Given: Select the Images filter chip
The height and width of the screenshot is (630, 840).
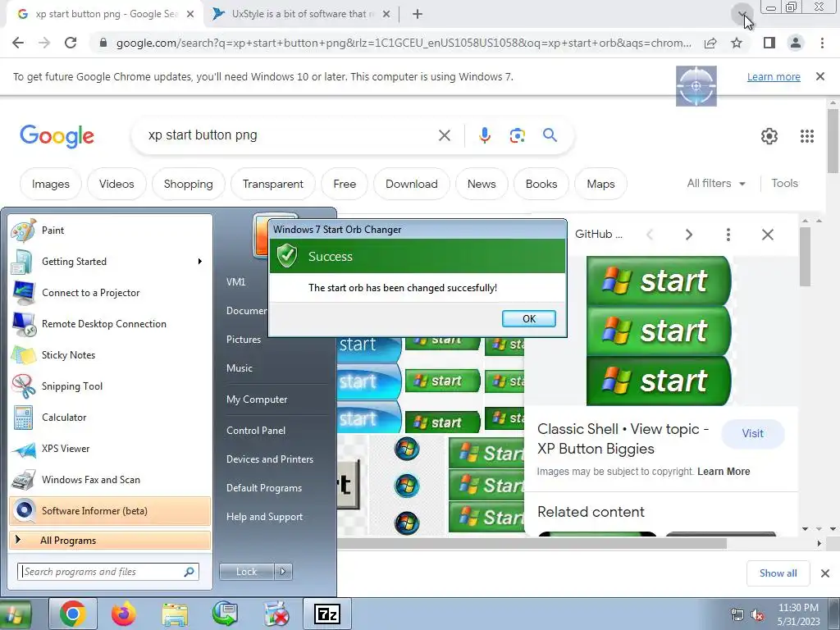Looking at the screenshot, I should [51, 184].
